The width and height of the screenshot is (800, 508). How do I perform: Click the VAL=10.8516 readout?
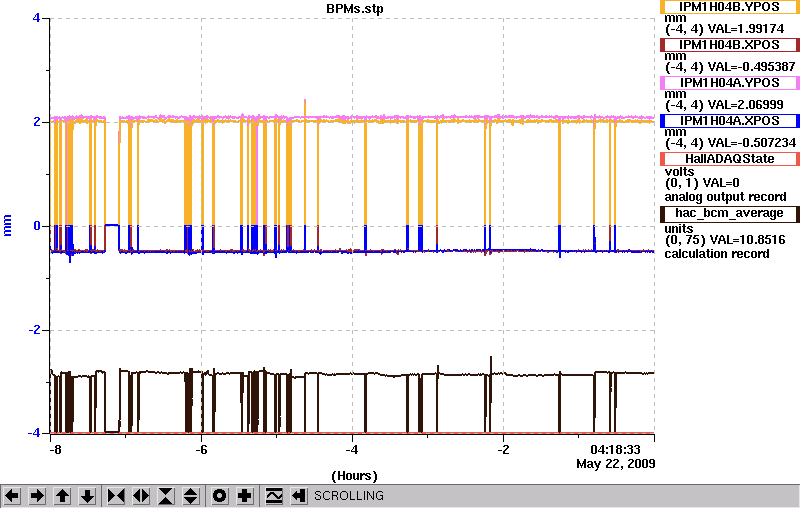(746, 240)
